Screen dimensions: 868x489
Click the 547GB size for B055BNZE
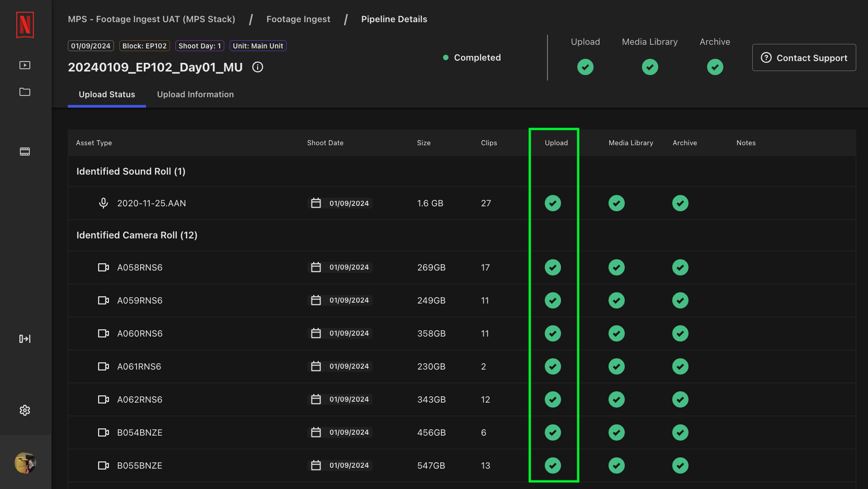(x=431, y=465)
